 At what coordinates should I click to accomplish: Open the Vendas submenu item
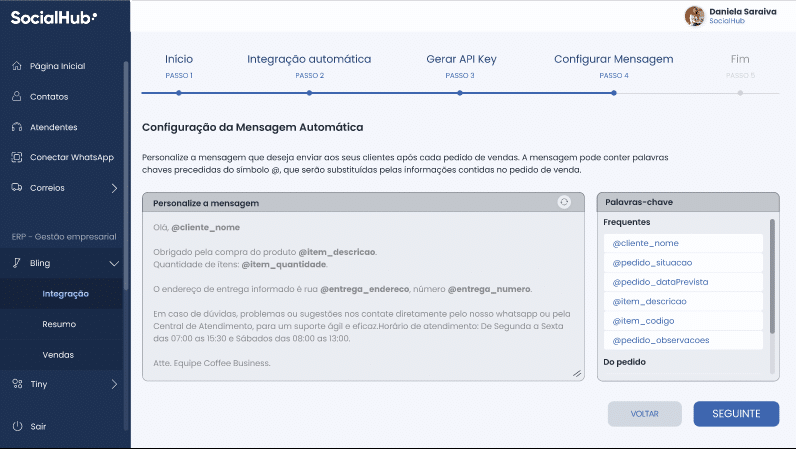pyautogui.click(x=58, y=354)
